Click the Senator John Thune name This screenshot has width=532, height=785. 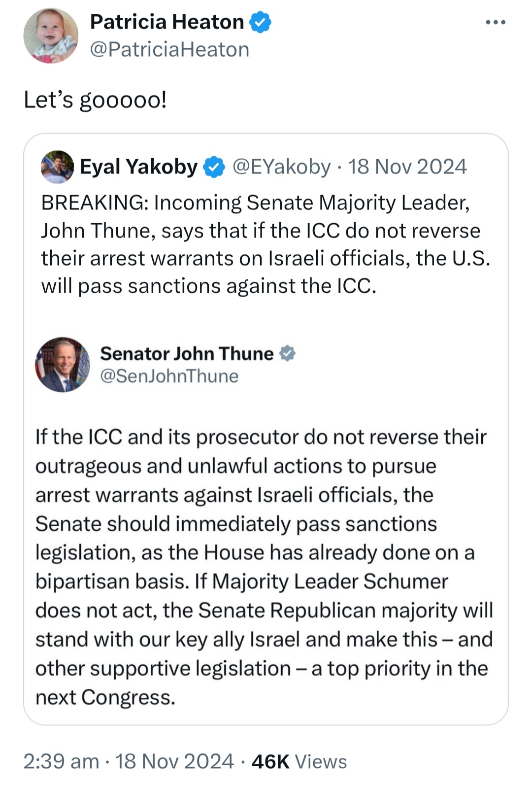pyautogui.click(x=187, y=354)
